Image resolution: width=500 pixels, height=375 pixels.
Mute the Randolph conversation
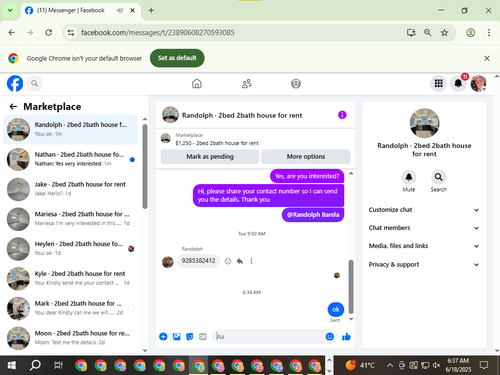click(409, 177)
